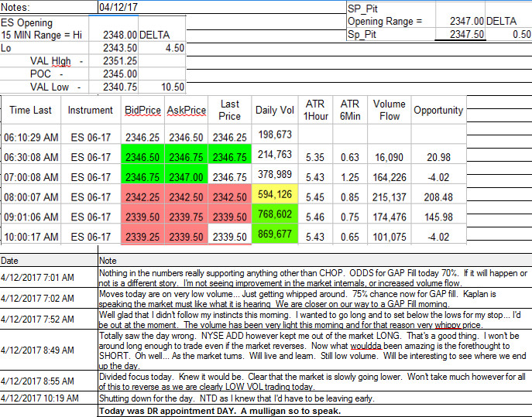The width and height of the screenshot is (532, 417).
Task: Select the date cell 04/12/17
Action: point(222,7)
